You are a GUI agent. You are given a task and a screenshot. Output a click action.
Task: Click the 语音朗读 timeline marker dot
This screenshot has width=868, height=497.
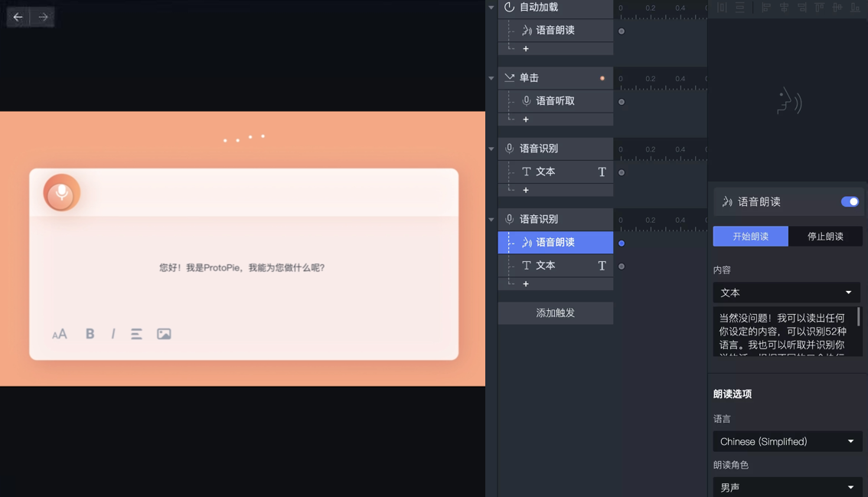pyautogui.click(x=622, y=243)
